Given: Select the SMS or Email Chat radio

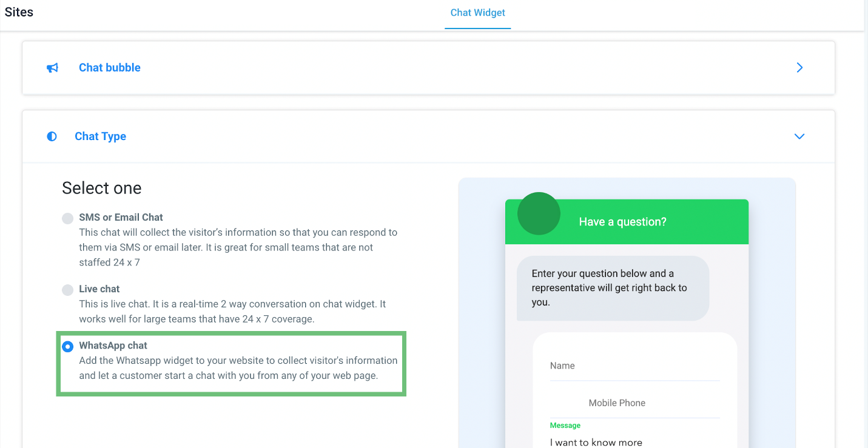Looking at the screenshot, I should pyautogui.click(x=68, y=218).
